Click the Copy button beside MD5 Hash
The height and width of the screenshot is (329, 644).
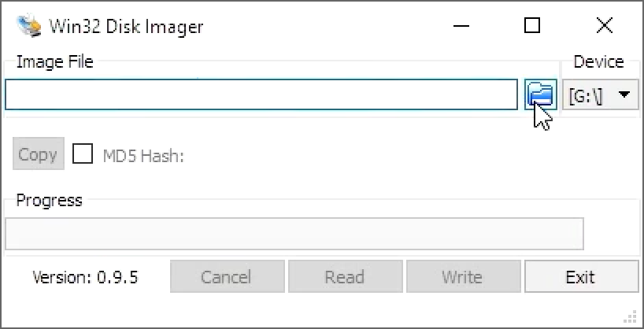pos(39,153)
